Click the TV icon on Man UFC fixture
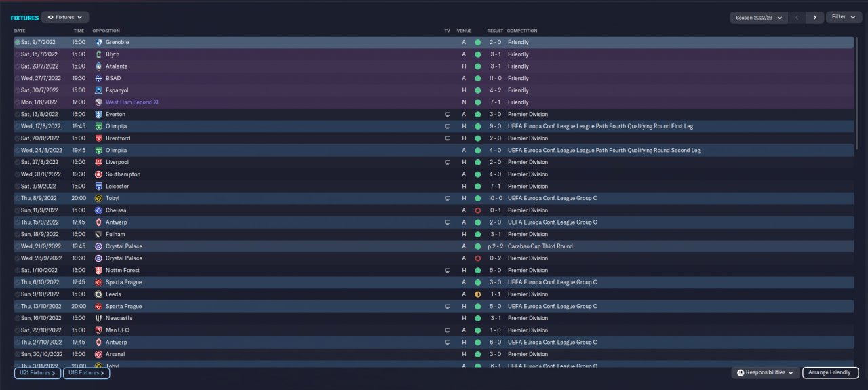This screenshot has width=868, height=390. 447,330
